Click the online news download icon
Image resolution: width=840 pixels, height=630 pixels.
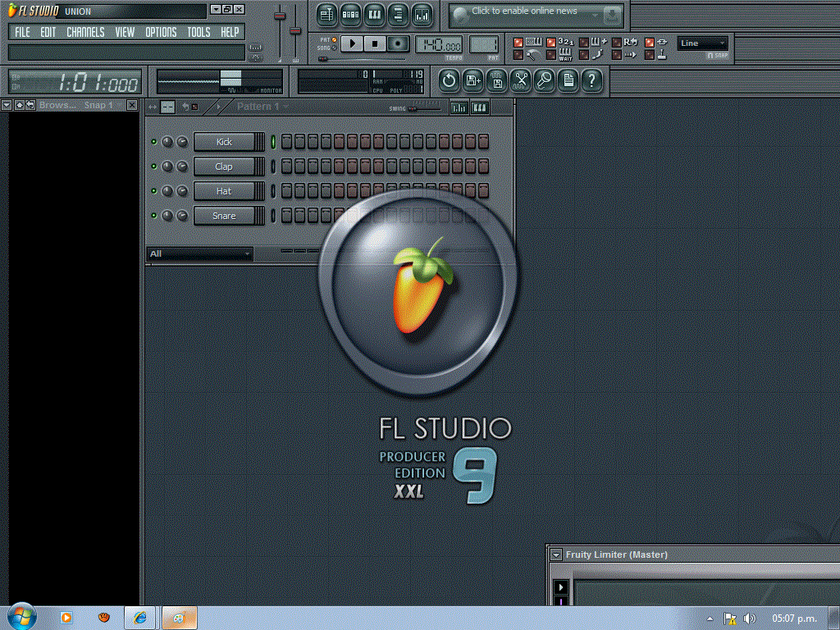pyautogui.click(x=612, y=16)
